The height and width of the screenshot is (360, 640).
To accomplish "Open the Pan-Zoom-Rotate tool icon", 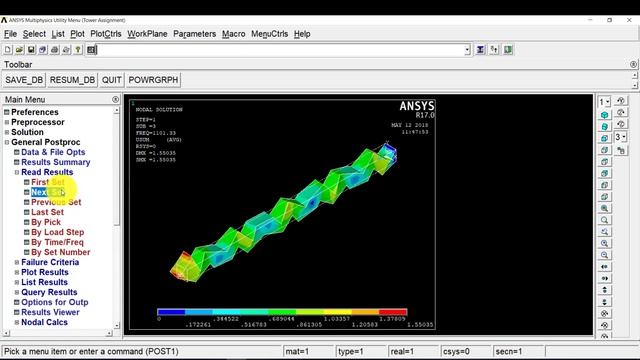I will pos(43,50).
